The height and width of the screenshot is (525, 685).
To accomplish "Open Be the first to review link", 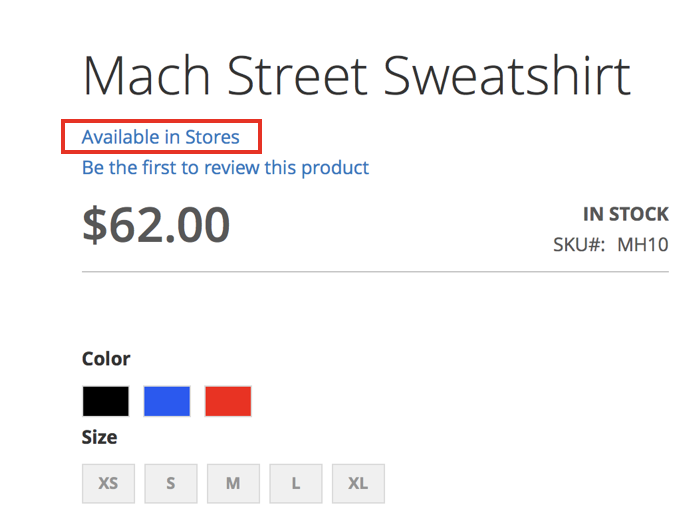I will pos(225,167).
